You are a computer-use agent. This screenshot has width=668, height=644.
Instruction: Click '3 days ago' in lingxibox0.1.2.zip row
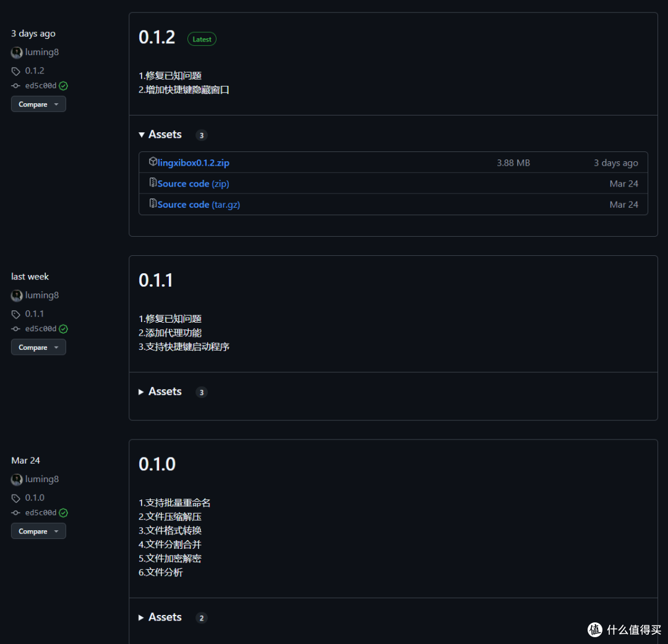pos(616,163)
